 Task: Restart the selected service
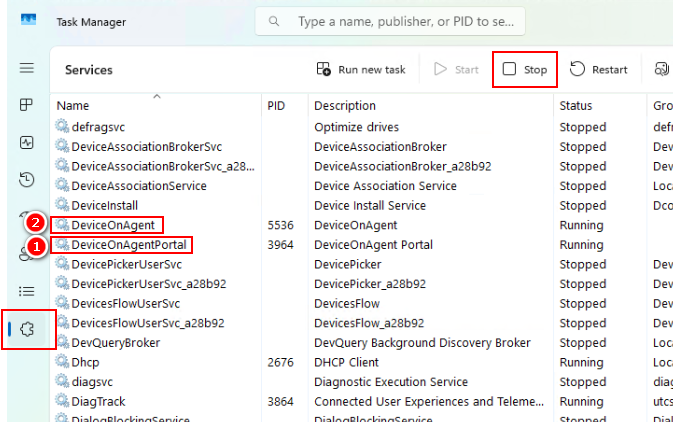click(x=599, y=70)
